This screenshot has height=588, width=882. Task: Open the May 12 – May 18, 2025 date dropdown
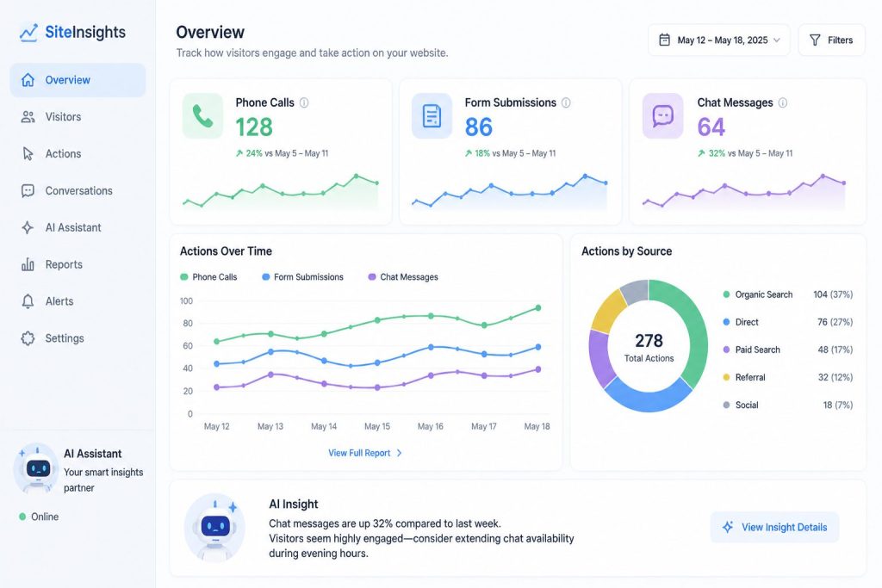point(719,40)
